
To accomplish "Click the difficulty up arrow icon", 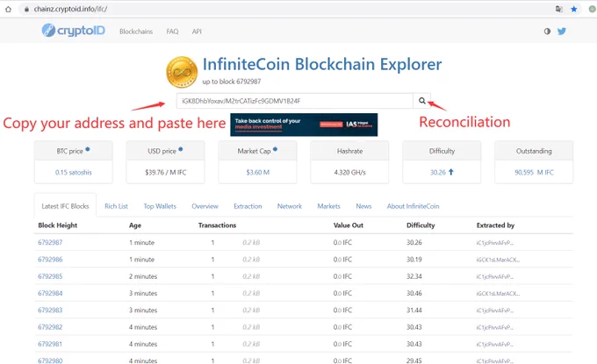I will [x=450, y=172].
